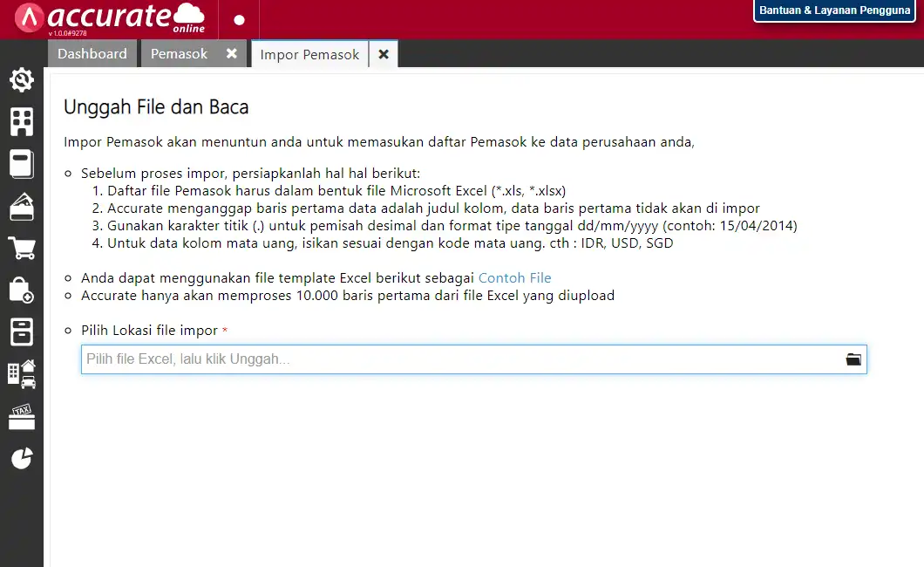Viewport: 924px width, 567px height.
Task: Open the sales shopping cart icon
Action: coord(21,248)
